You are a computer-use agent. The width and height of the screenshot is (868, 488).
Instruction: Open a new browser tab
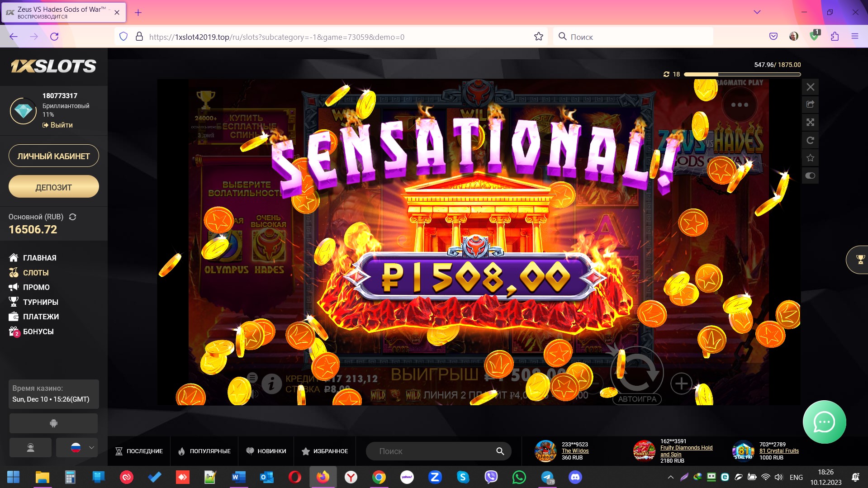(x=138, y=13)
